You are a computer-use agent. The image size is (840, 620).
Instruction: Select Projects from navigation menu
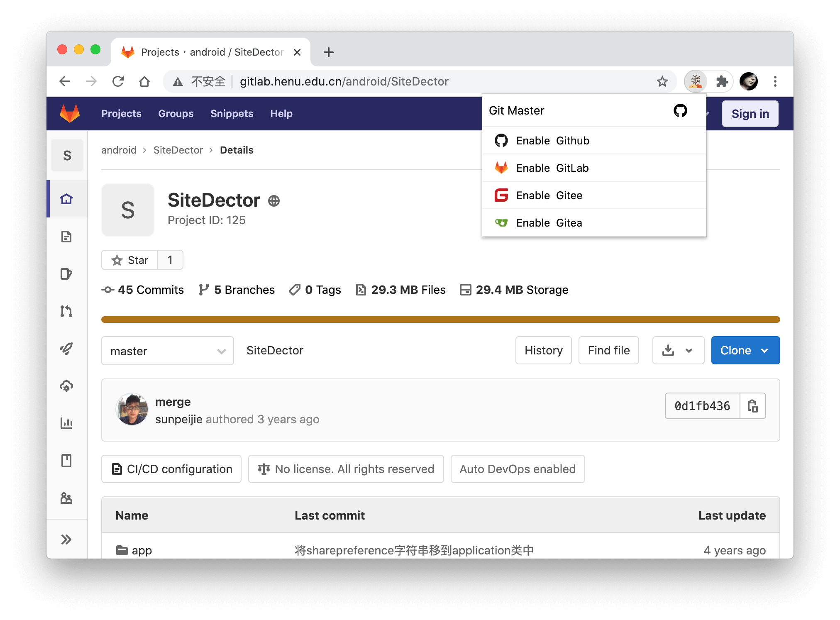[122, 114]
